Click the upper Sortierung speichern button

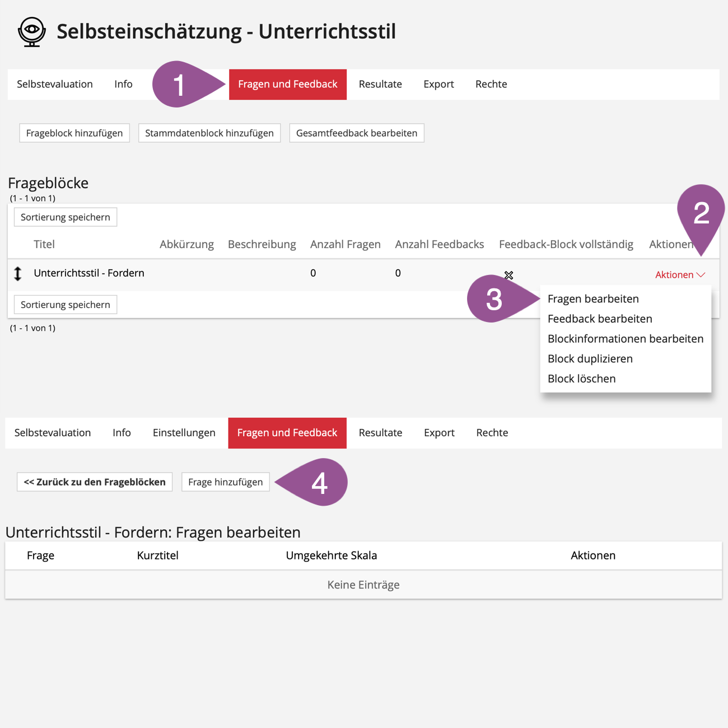66,217
